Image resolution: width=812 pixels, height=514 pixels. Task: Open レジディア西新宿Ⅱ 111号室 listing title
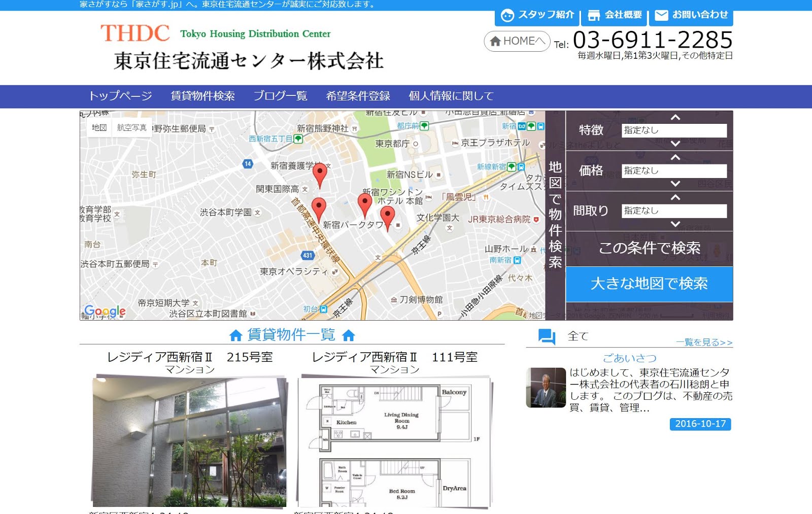tap(395, 357)
